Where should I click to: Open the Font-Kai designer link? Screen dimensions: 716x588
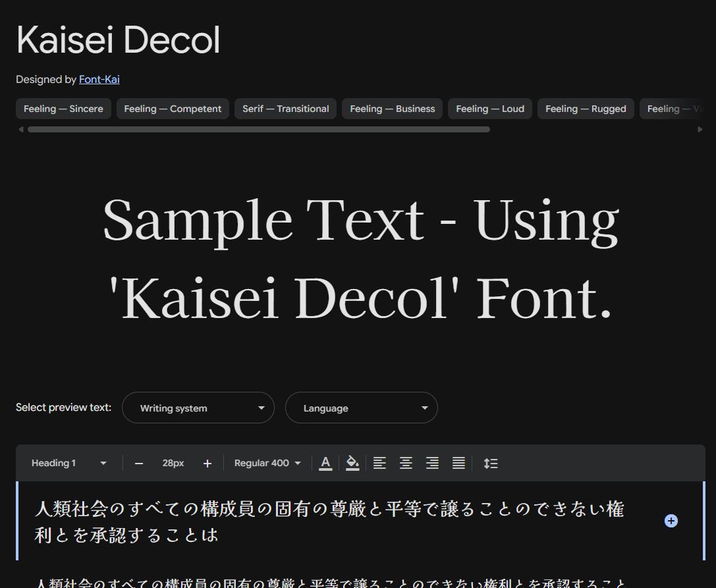click(99, 80)
